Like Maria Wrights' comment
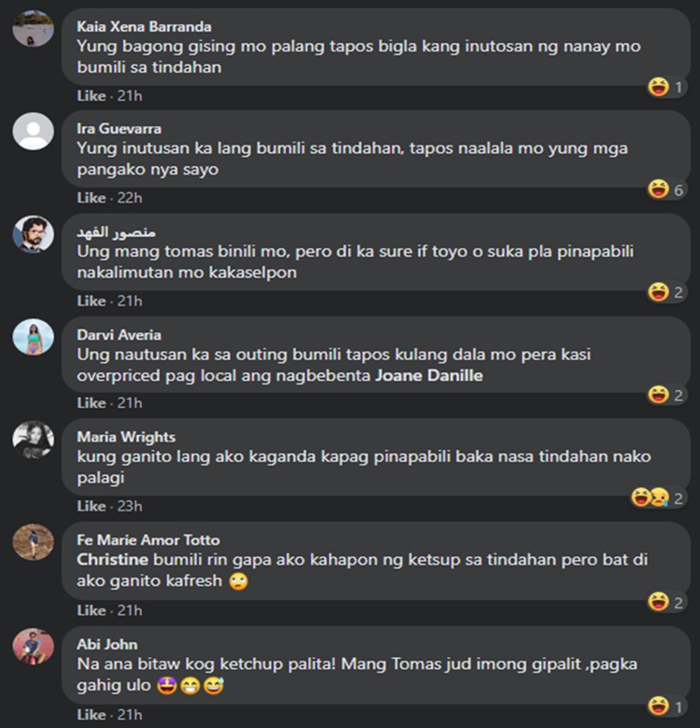Image resolution: width=700 pixels, height=728 pixels. pos(91,506)
